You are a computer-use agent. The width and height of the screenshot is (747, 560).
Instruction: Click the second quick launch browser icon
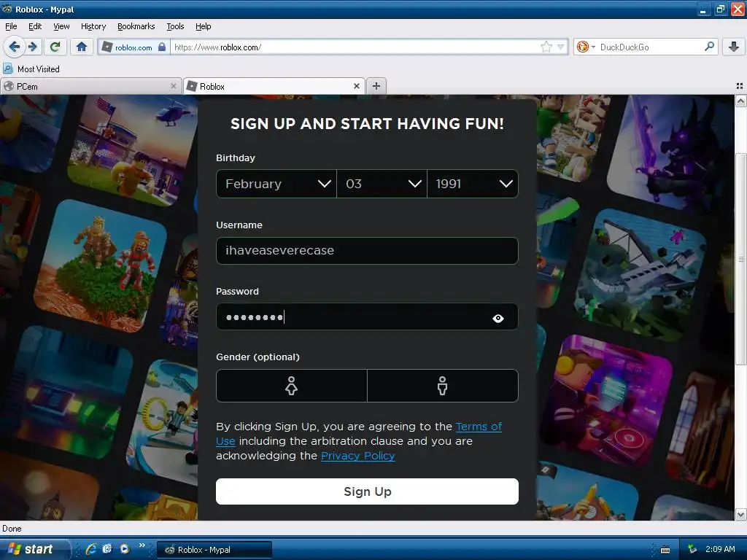point(107,549)
